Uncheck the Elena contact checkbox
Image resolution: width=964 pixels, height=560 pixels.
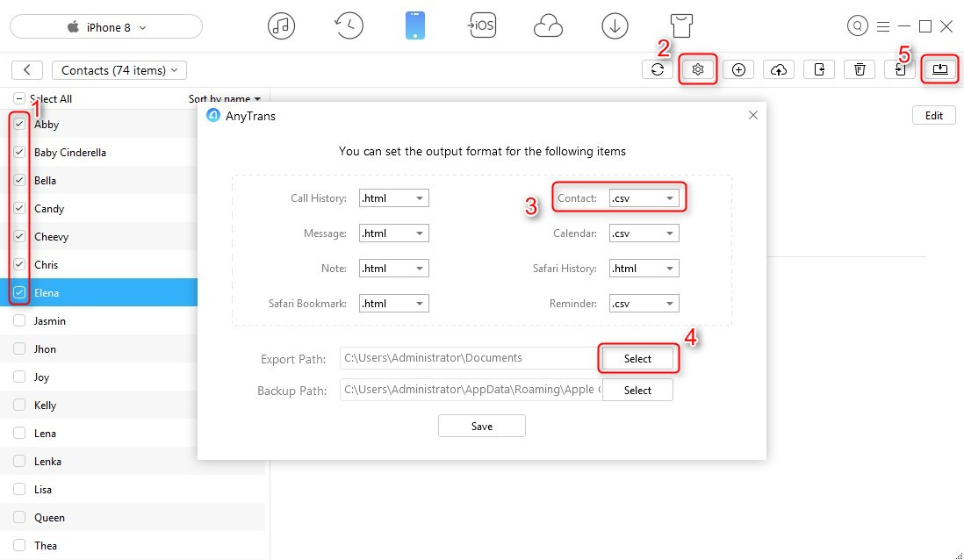tap(19, 292)
